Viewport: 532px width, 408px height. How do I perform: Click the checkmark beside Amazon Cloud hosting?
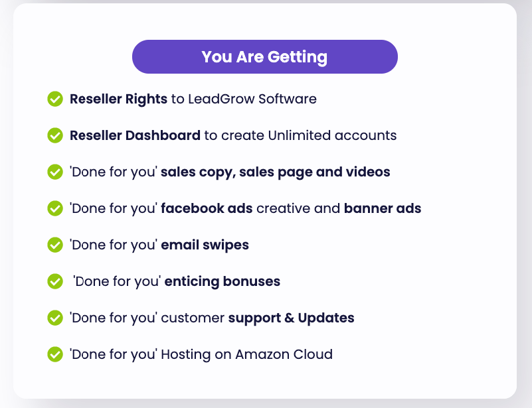click(55, 354)
